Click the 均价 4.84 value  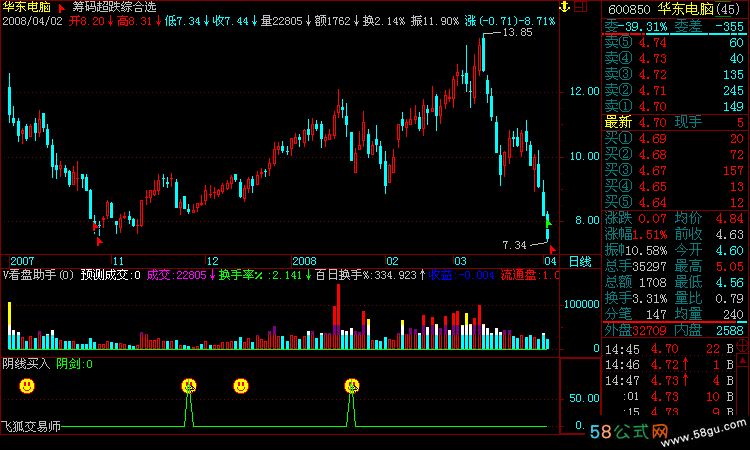709,219
